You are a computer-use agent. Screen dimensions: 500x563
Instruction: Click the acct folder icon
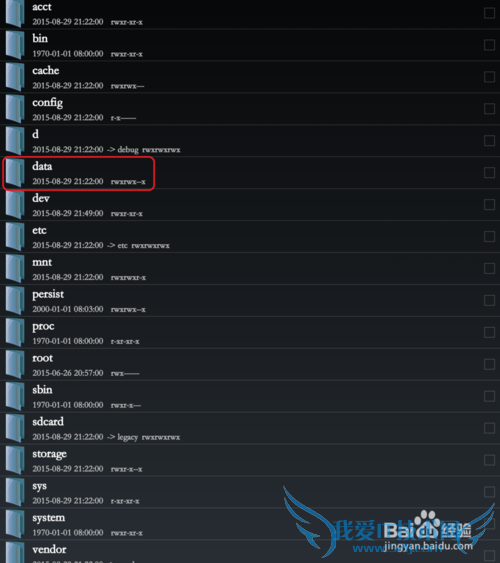click(15, 13)
